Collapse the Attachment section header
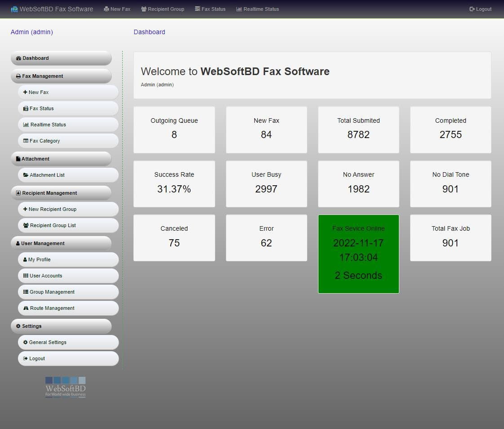The image size is (504, 429). (x=62, y=159)
